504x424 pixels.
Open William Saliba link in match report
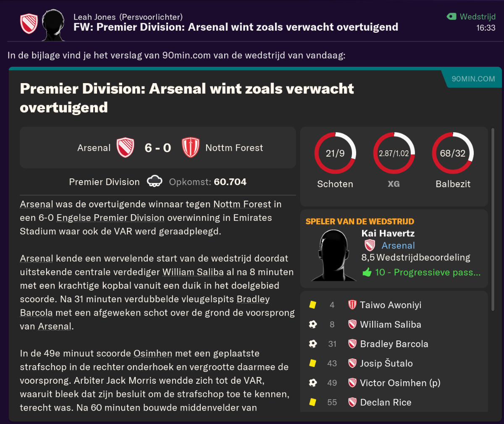pyautogui.click(x=193, y=272)
